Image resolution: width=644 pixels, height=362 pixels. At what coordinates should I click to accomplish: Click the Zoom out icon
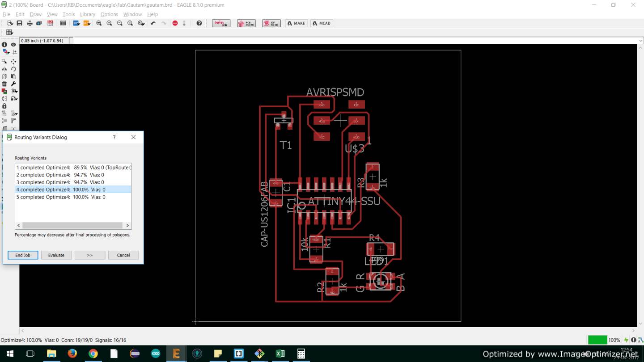119,23
